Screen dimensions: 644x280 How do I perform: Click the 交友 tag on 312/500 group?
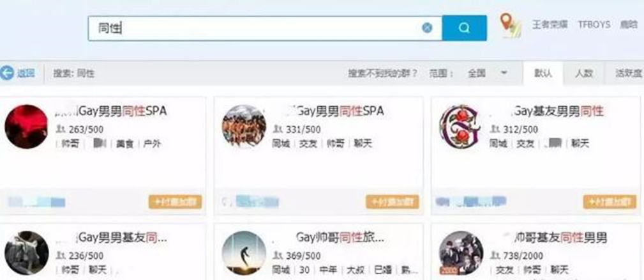pyautogui.click(x=525, y=144)
